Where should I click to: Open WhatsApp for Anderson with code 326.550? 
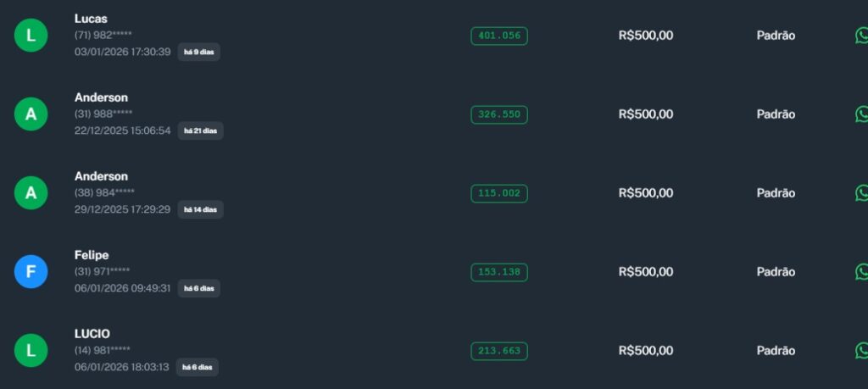[x=861, y=114]
